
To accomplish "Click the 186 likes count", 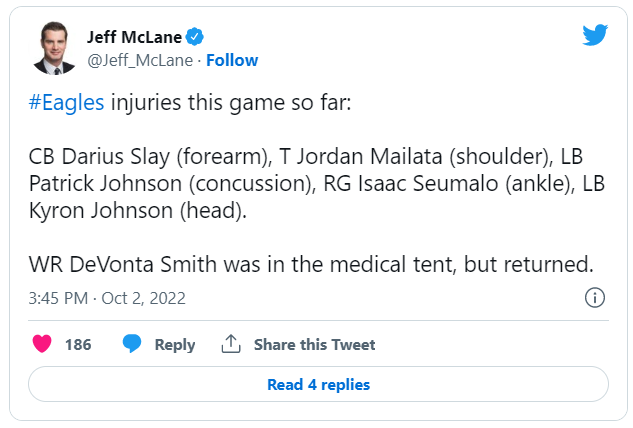I will (78, 344).
